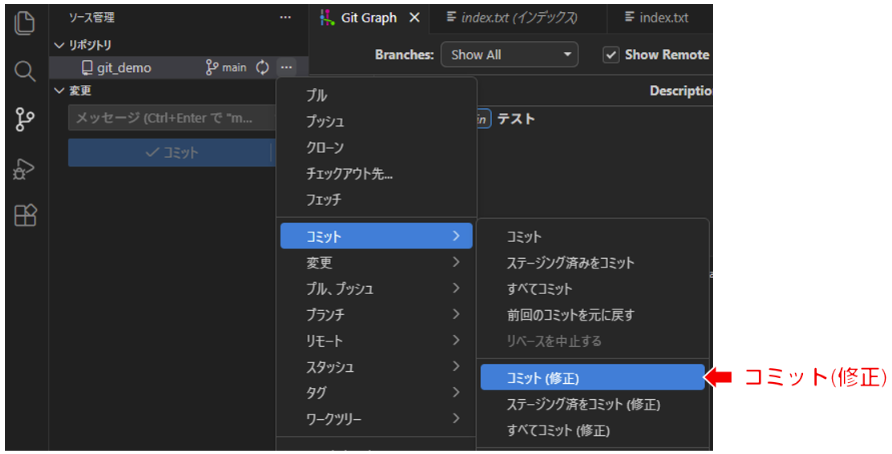The image size is (892, 454).
Task: Open the Search icon in activity bar
Action: 25,71
